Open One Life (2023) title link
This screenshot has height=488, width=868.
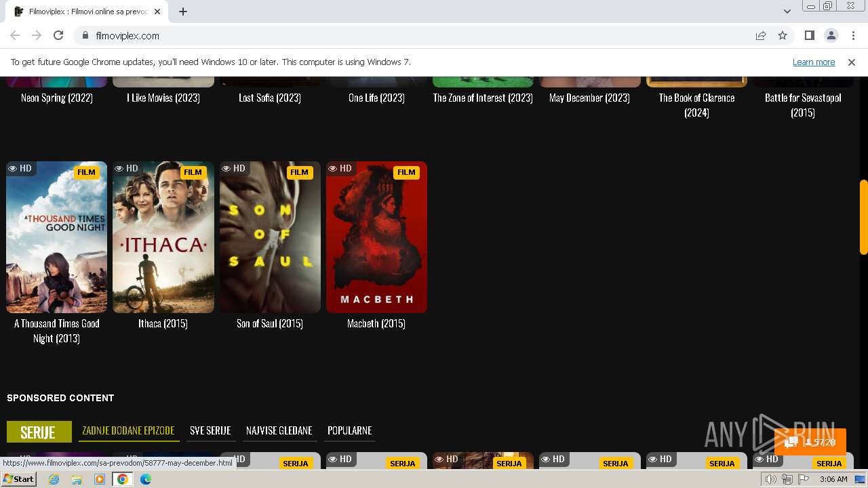coord(376,98)
